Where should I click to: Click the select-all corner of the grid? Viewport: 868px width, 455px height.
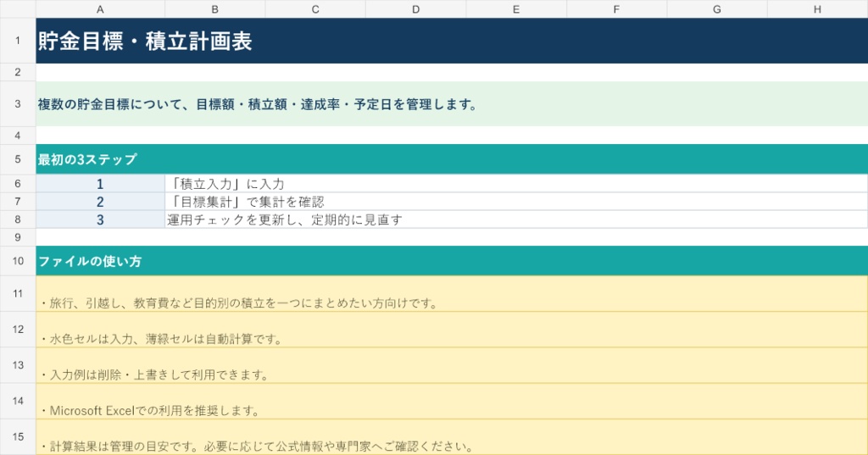click(x=18, y=8)
